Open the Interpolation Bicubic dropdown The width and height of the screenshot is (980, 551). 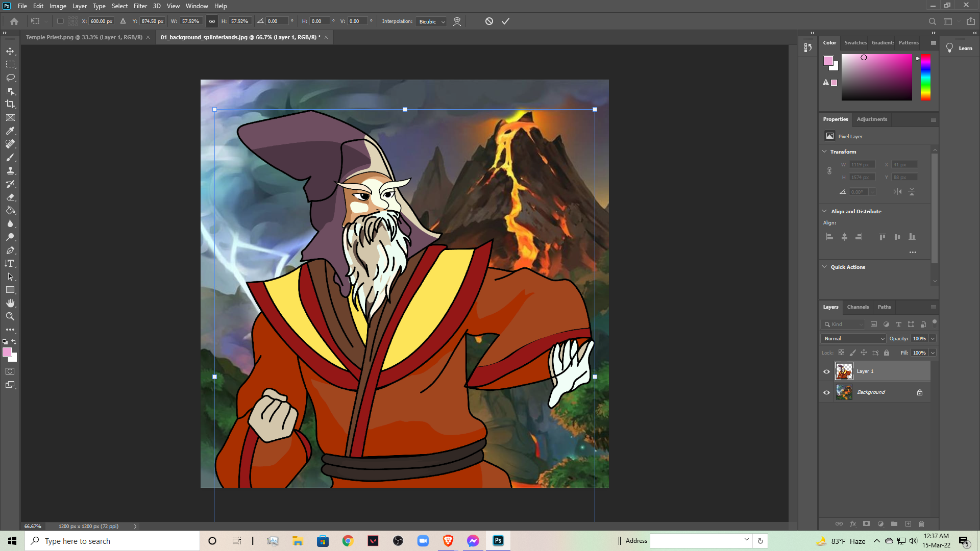(x=431, y=21)
